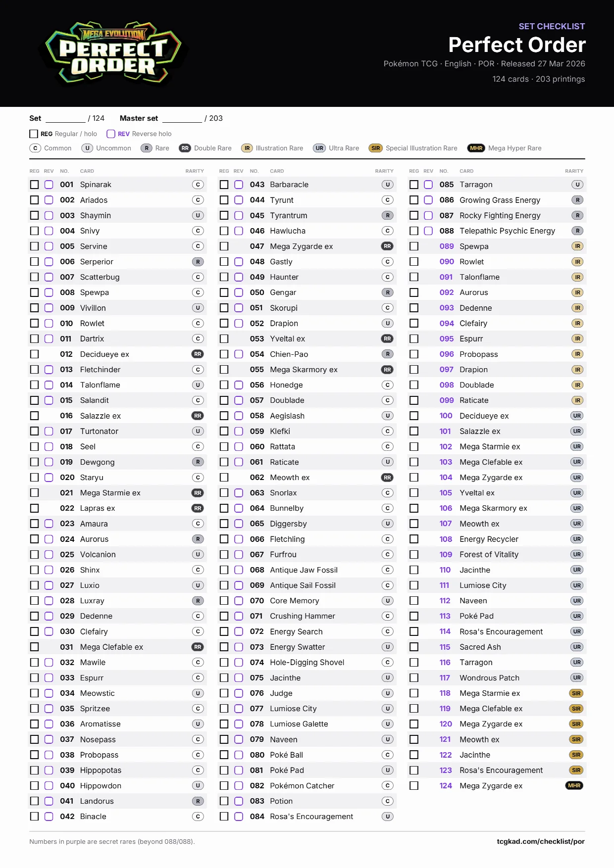Click the Ultra Rare UR legend badge
The width and height of the screenshot is (614, 868).
click(x=320, y=148)
